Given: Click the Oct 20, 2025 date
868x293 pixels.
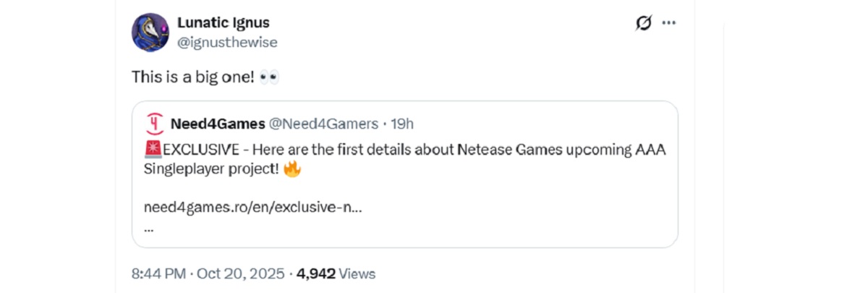Looking at the screenshot, I should pyautogui.click(x=241, y=273).
